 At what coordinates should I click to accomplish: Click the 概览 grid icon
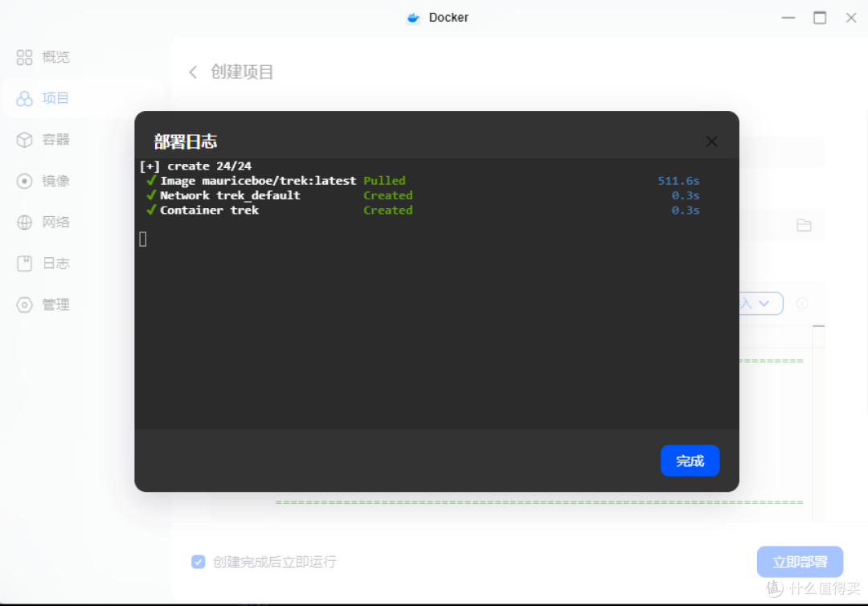click(x=24, y=57)
